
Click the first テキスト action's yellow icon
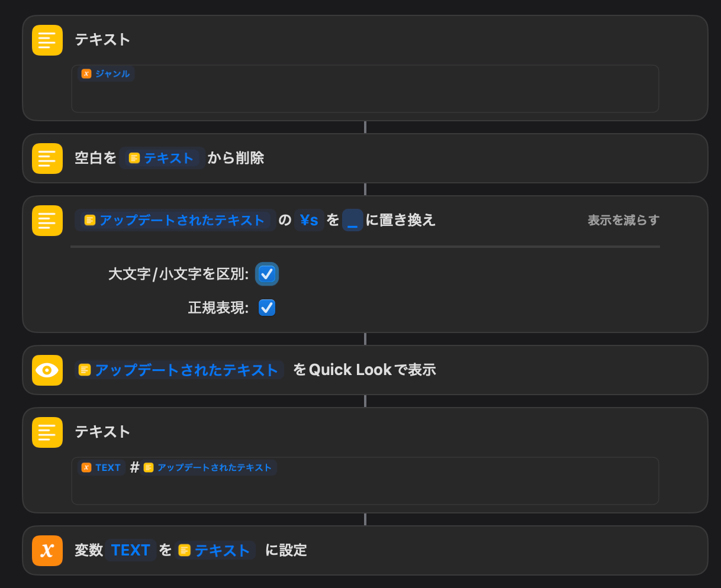point(47,40)
